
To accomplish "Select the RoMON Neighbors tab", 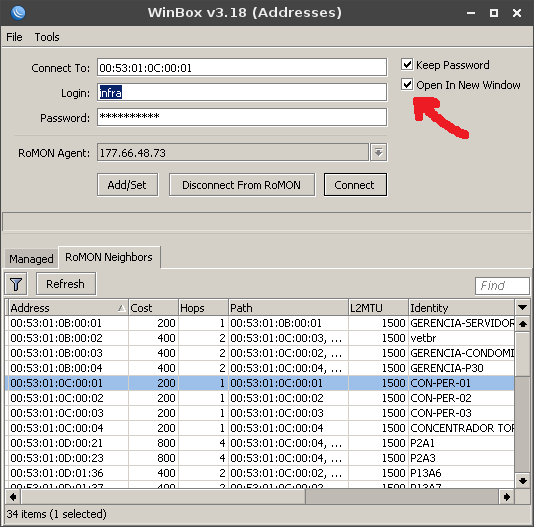I will 109,257.
